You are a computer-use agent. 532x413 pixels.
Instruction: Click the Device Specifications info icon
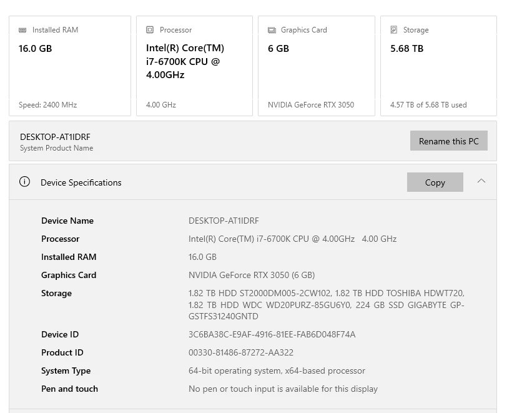[x=24, y=182]
